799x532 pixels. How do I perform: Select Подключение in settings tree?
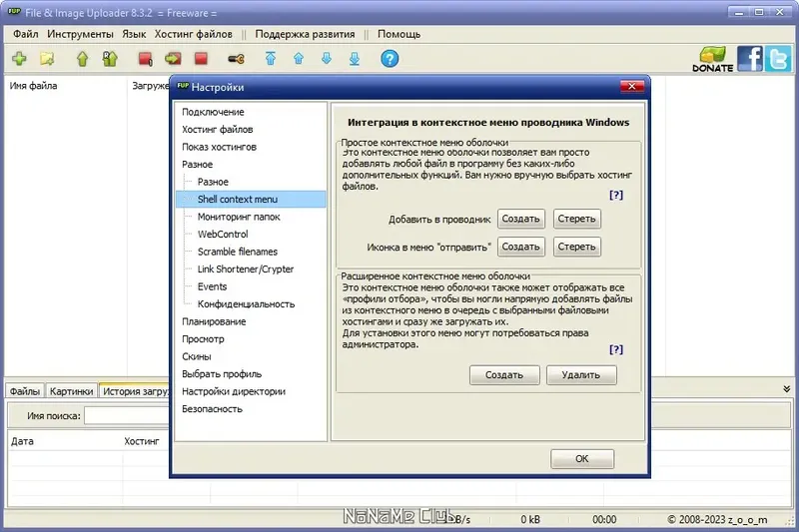(x=213, y=112)
